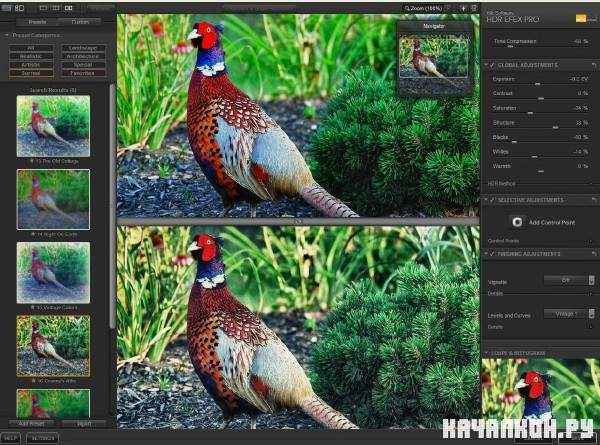
Task: Select the Favorites preset category
Action: 83,73
